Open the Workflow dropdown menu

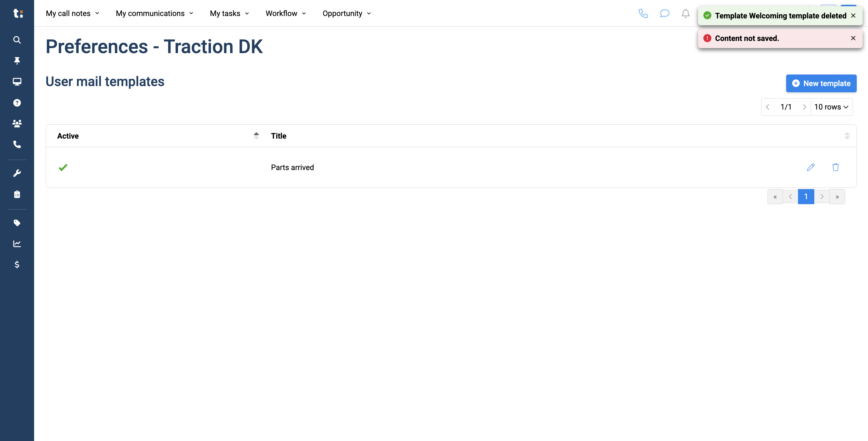tap(285, 13)
